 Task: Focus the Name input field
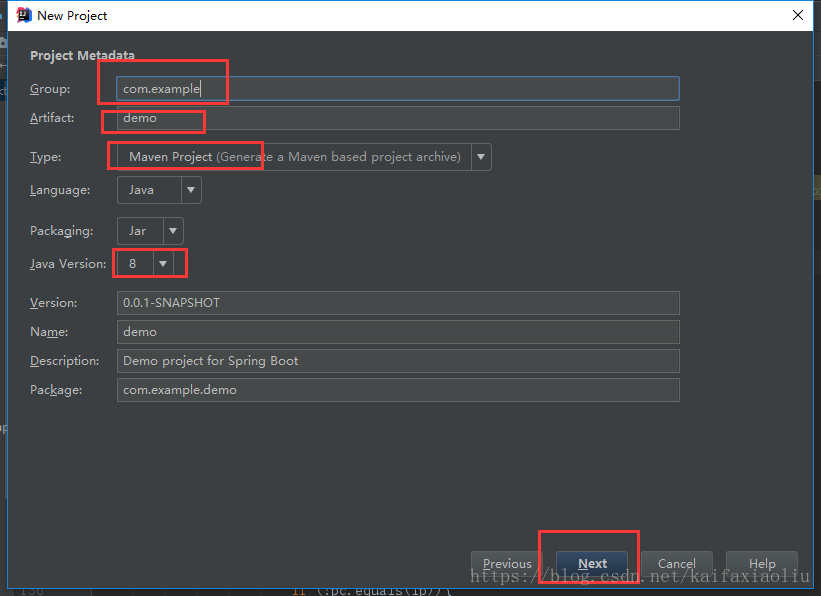click(398, 332)
